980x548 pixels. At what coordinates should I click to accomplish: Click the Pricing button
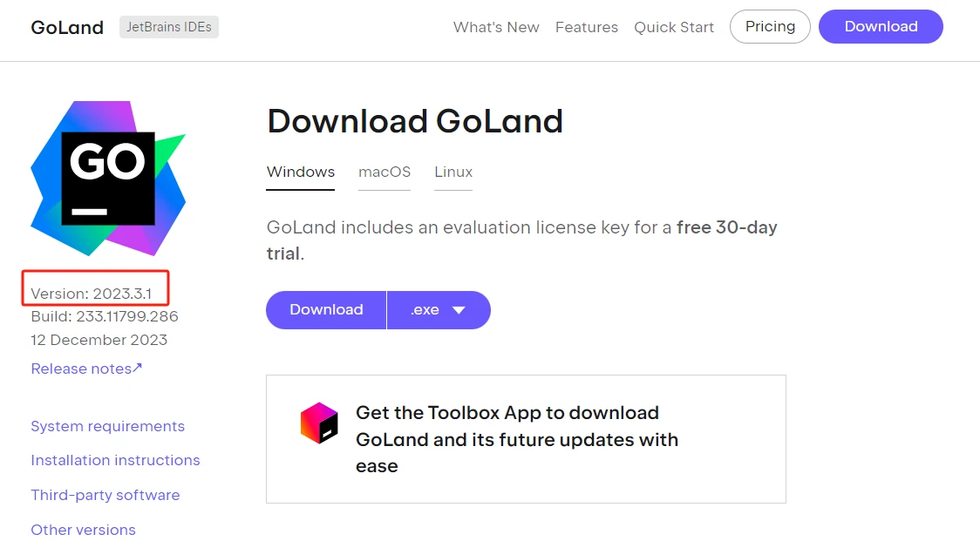point(770,26)
